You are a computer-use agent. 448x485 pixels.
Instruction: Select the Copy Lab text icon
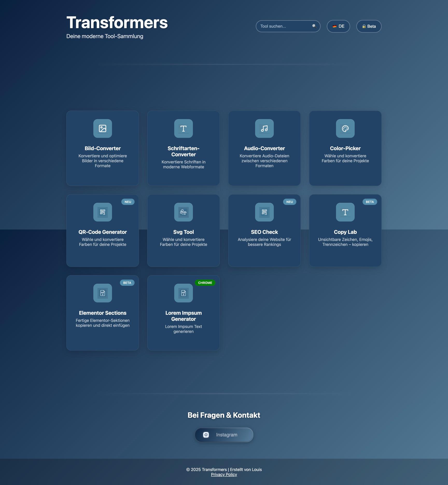pyautogui.click(x=345, y=212)
